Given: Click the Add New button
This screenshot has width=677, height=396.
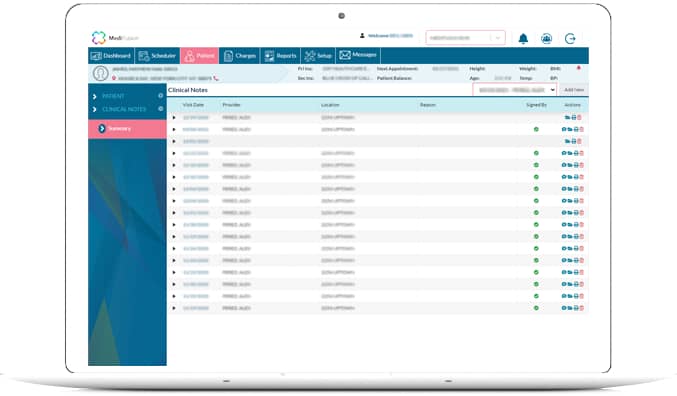Looking at the screenshot, I should (x=574, y=90).
